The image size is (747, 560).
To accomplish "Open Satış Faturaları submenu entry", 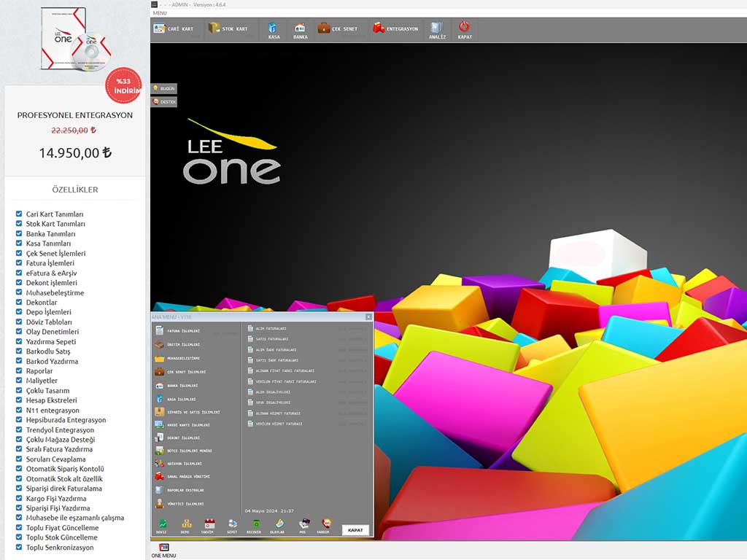I will [x=268, y=339].
